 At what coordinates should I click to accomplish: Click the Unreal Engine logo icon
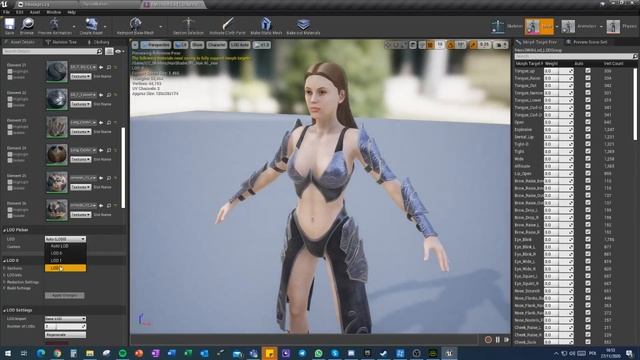[x=4, y=4]
